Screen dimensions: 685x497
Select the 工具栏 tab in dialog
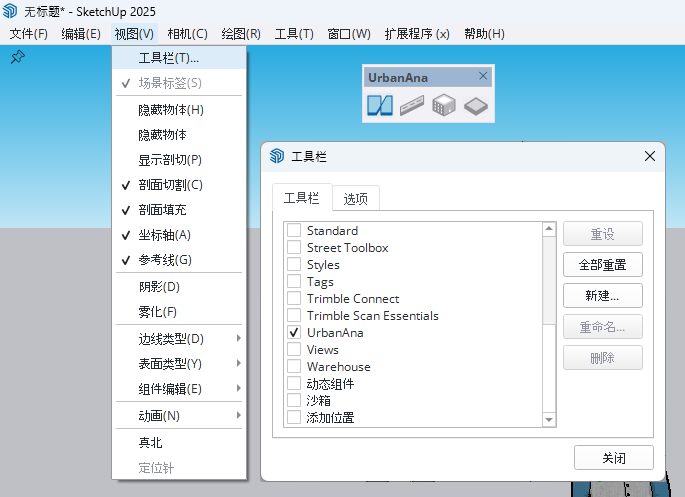pos(301,198)
